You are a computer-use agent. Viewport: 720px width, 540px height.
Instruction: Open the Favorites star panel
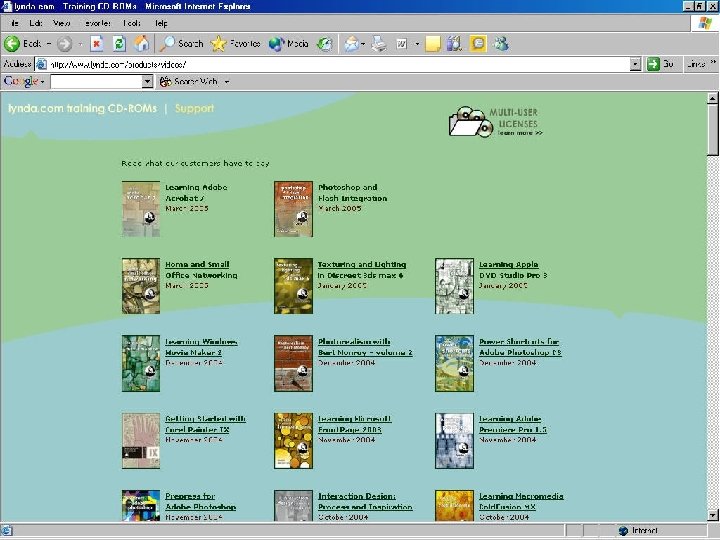(235, 44)
